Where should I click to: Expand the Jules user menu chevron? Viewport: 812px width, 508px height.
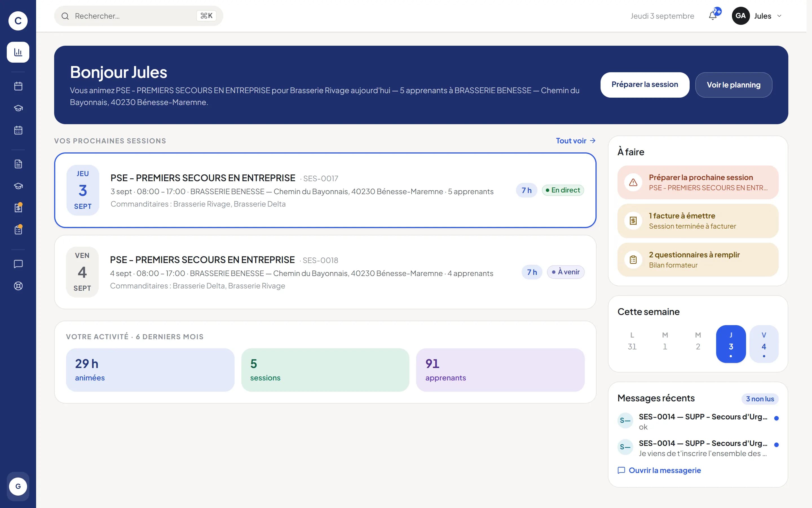(x=779, y=16)
